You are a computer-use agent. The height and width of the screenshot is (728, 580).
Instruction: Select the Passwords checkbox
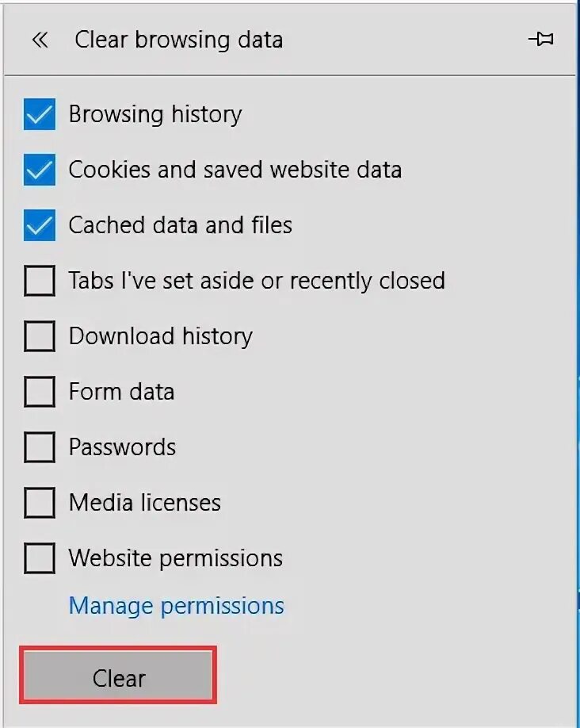(40, 447)
